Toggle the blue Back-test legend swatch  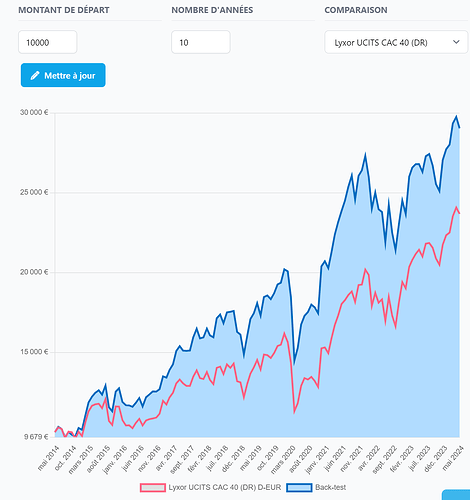coord(299,488)
